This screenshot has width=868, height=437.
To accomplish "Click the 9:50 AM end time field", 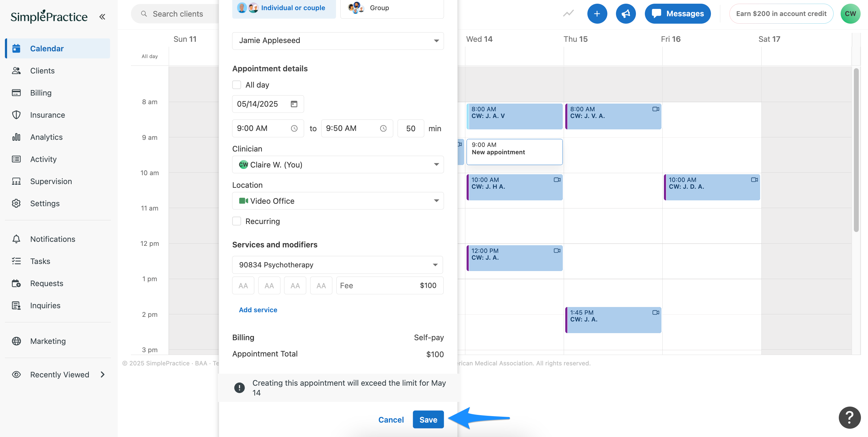I will [357, 128].
